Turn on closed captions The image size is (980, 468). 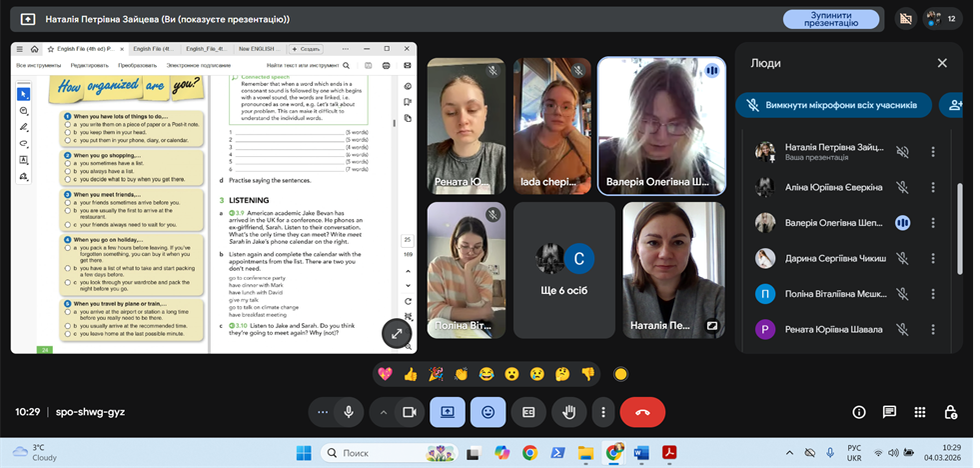[528, 411]
